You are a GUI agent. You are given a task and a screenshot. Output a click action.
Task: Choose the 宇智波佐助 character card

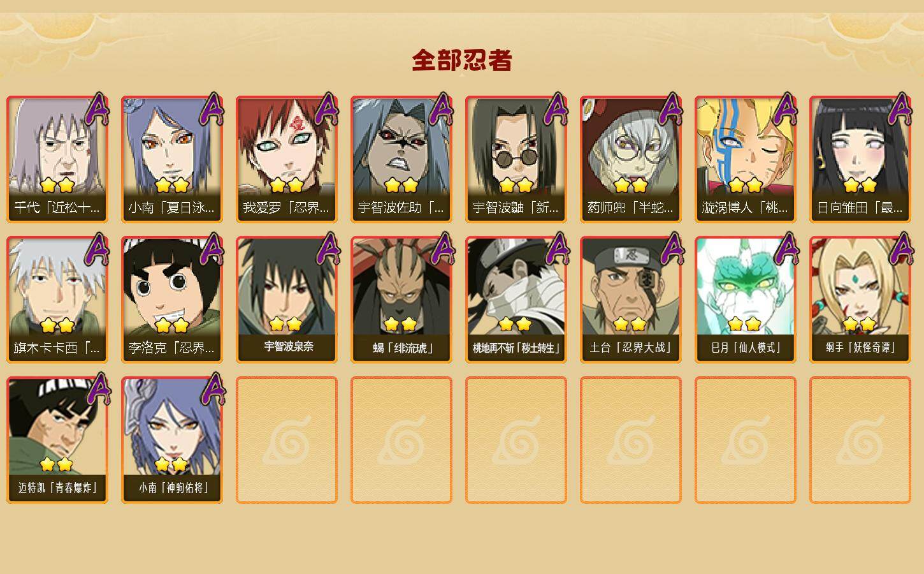click(401, 159)
